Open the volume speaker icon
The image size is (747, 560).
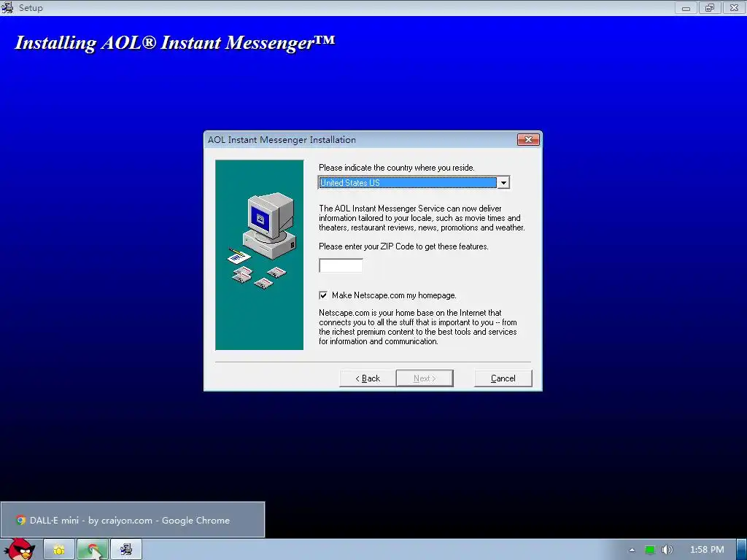(667, 550)
